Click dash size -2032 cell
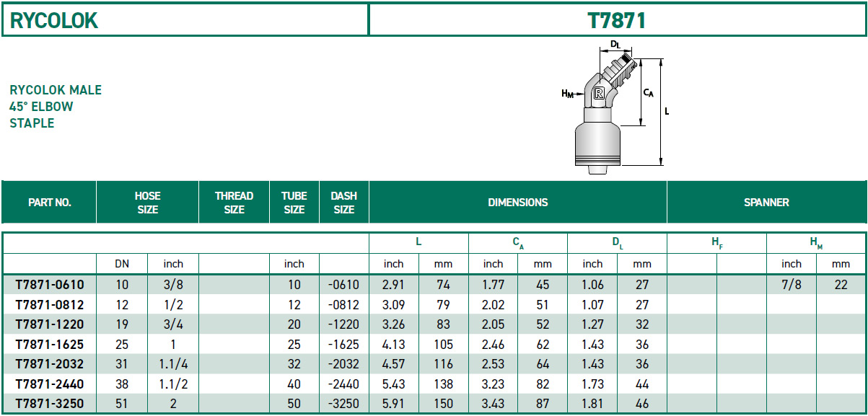 pos(343,364)
